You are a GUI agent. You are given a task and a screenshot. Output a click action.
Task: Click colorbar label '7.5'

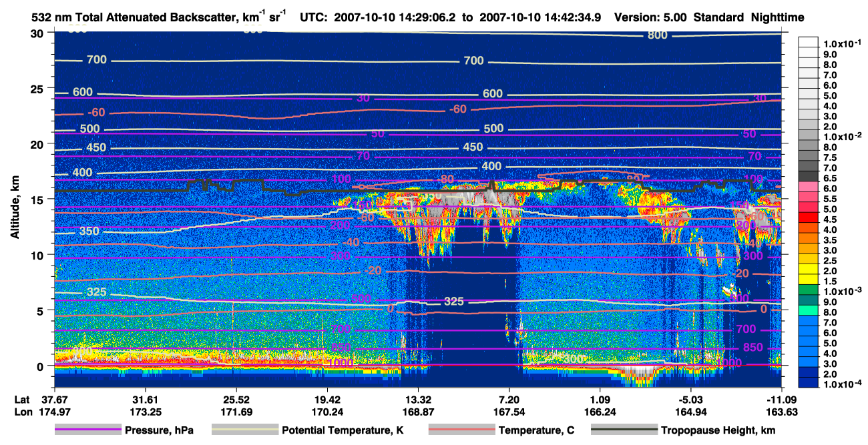[x=831, y=157]
